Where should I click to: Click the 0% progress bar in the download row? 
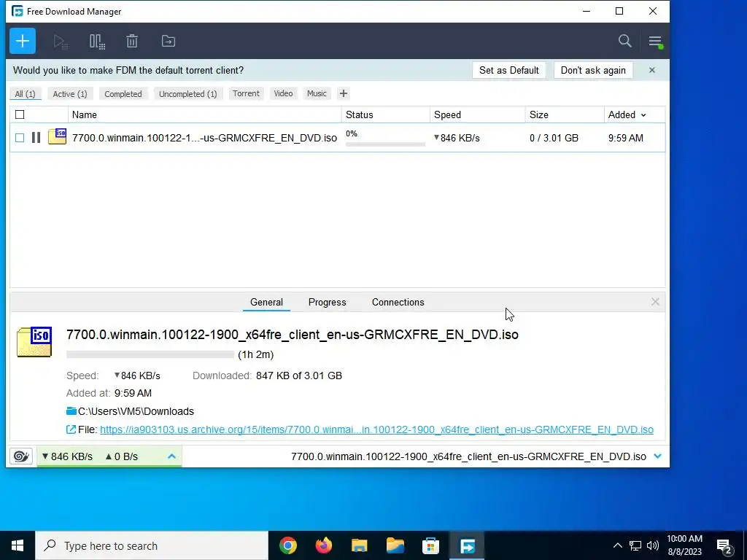point(385,144)
